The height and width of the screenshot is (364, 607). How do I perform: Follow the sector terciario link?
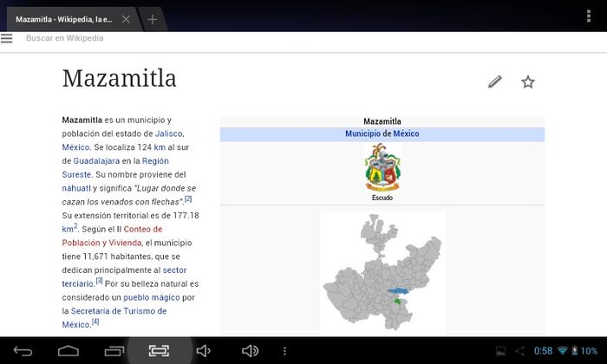124,277
